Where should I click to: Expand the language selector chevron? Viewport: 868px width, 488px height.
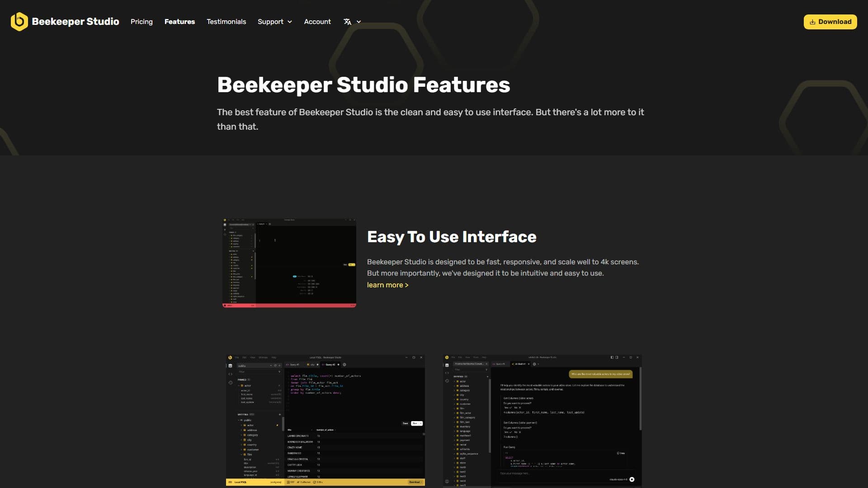359,22
